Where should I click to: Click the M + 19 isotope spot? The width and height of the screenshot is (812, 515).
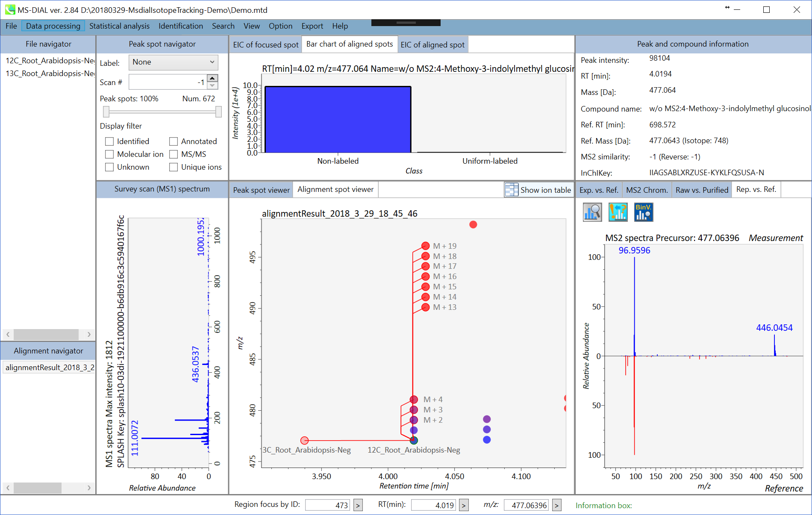click(x=425, y=246)
